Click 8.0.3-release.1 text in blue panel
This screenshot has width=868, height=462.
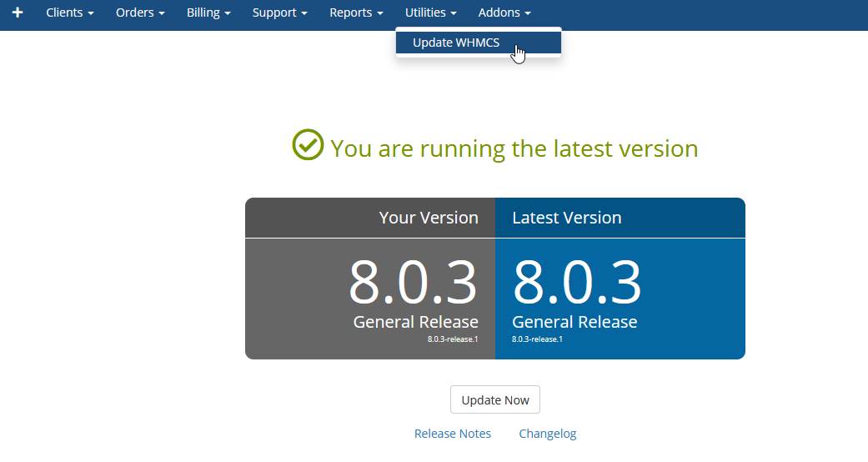pos(537,339)
